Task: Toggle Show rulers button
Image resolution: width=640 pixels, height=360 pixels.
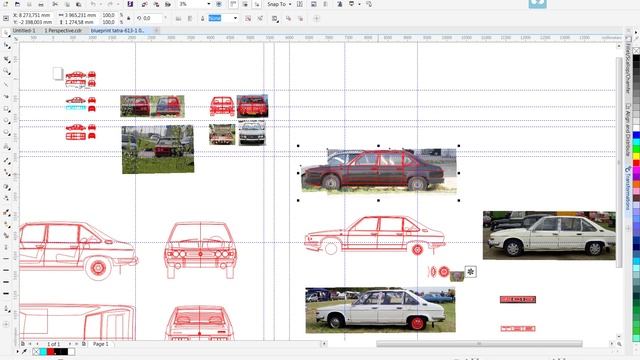Action: click(233, 4)
